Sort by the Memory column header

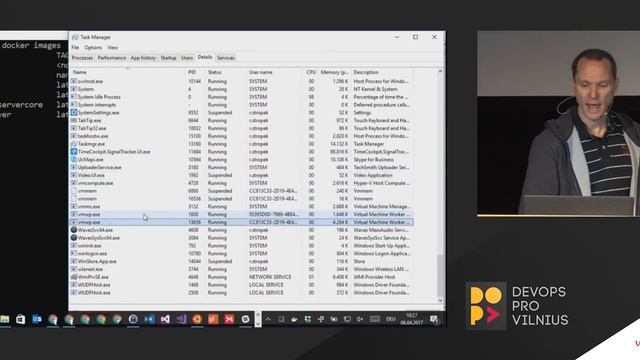[335, 72]
